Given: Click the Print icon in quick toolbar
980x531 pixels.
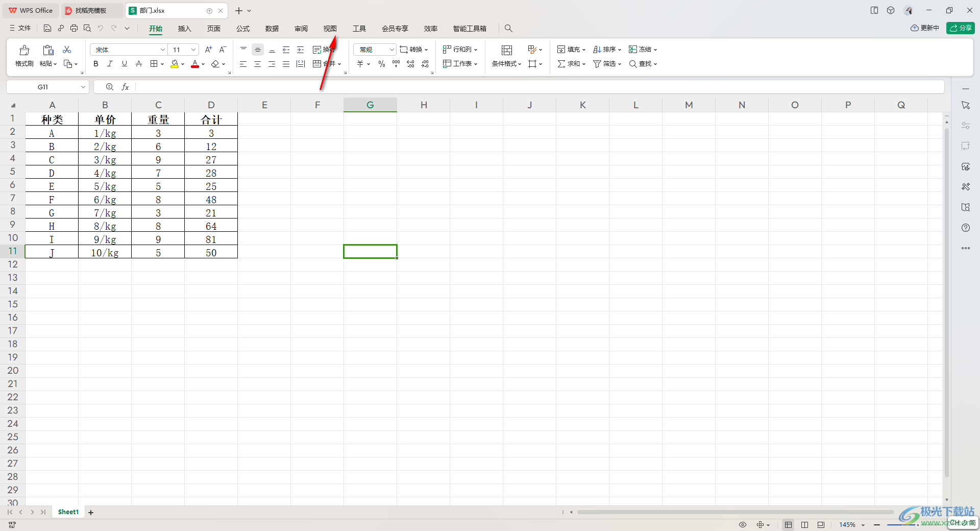Looking at the screenshot, I should (74, 28).
